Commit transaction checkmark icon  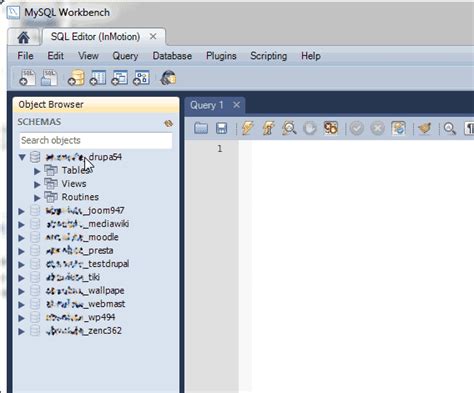tap(356, 128)
